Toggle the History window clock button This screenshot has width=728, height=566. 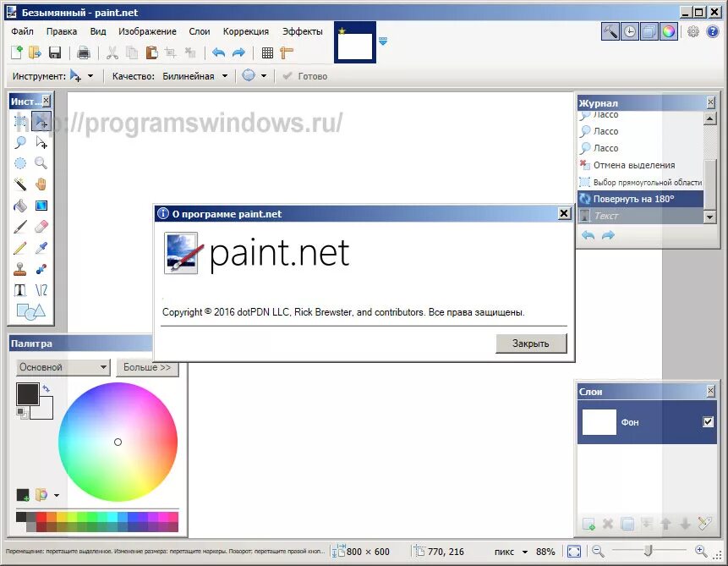(630, 31)
